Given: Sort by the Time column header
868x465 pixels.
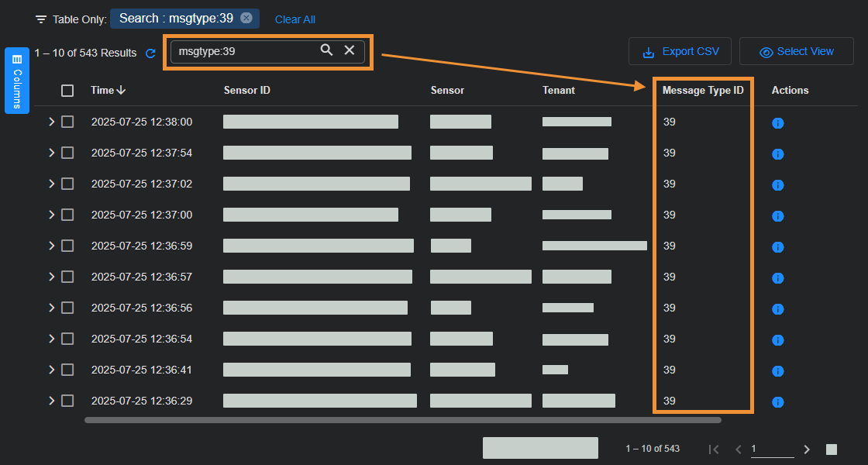Looking at the screenshot, I should coord(102,91).
